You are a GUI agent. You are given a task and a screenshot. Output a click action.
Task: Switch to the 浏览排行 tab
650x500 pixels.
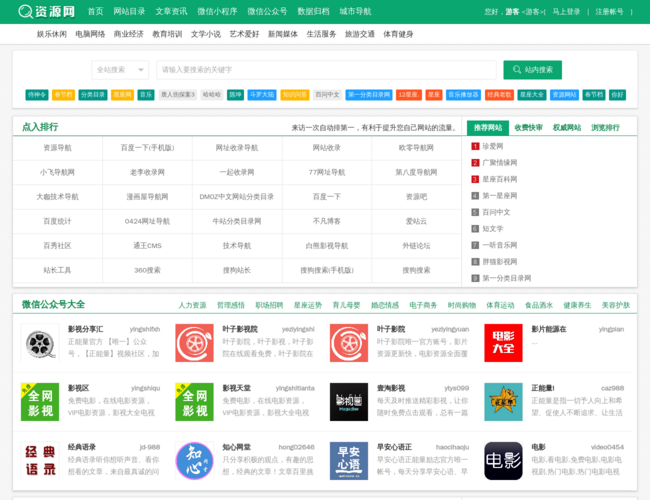[605, 128]
